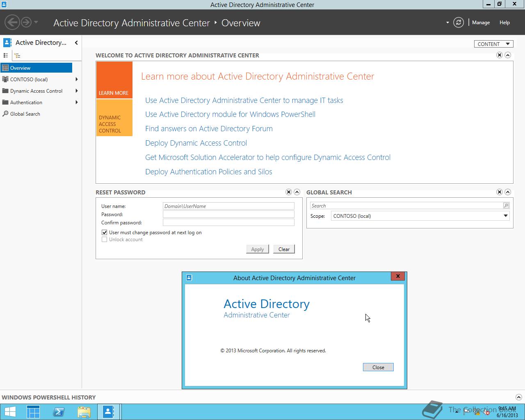525x420 pixels.
Task: Click the Clear button
Action: (284, 249)
